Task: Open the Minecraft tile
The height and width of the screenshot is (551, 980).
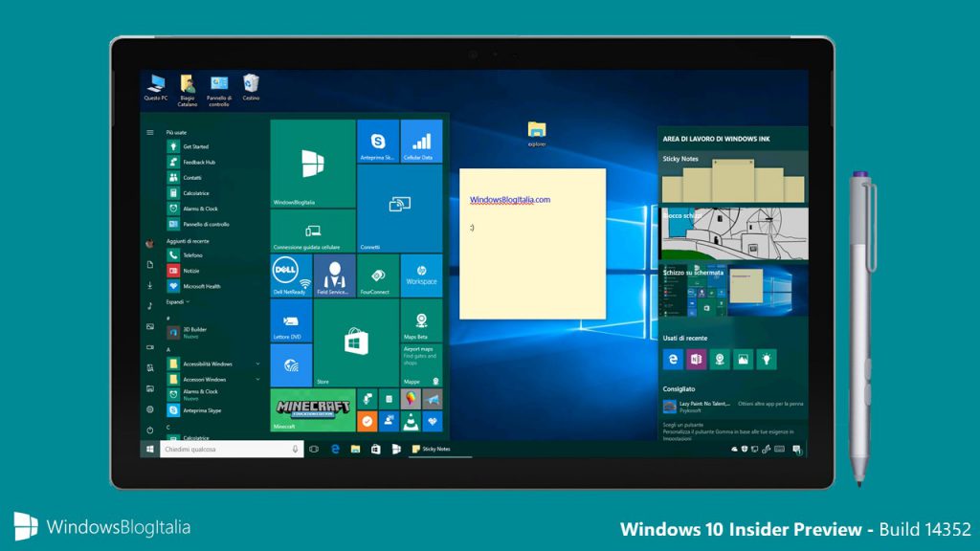Action: 313,409
